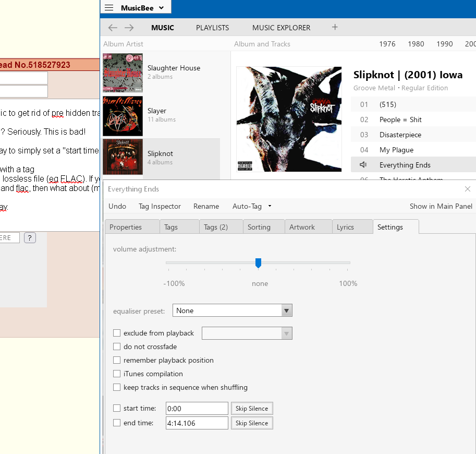Switch to the Lyrics tab
The image size is (476, 454).
pyautogui.click(x=345, y=227)
